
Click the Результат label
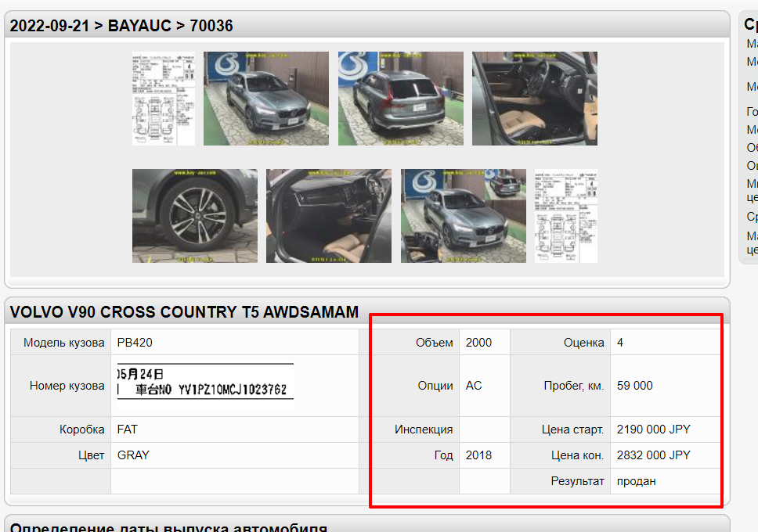[578, 481]
